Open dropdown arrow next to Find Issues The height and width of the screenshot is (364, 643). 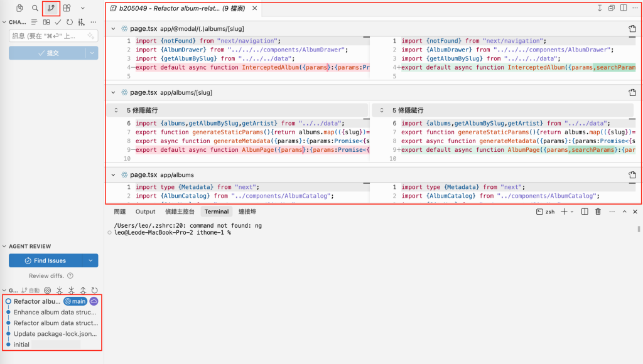(90, 260)
